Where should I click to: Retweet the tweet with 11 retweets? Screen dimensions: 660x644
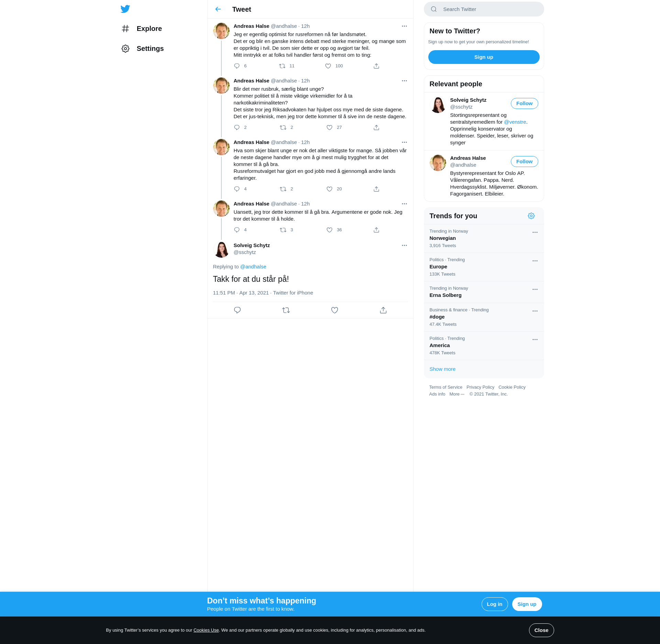coord(282,66)
